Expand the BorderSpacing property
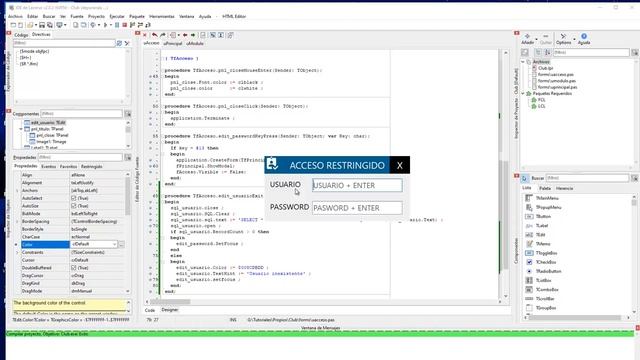This screenshot has height=360, width=640. click(17, 222)
